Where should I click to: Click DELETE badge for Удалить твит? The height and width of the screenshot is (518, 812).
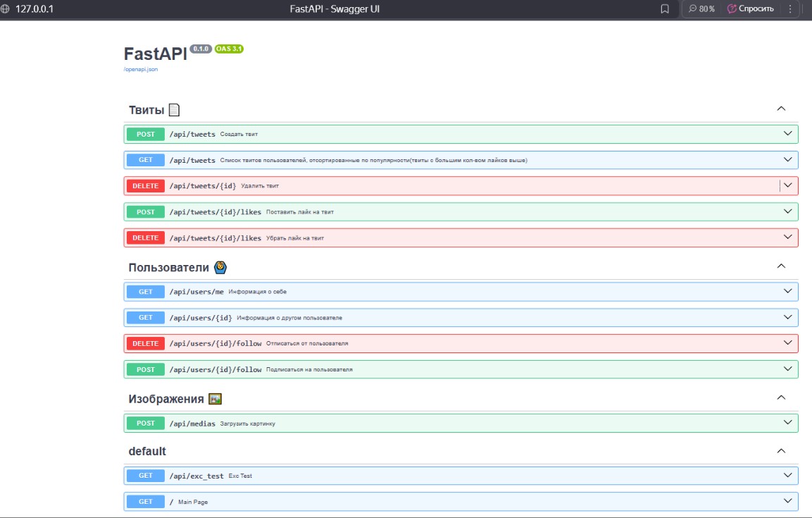coord(146,186)
